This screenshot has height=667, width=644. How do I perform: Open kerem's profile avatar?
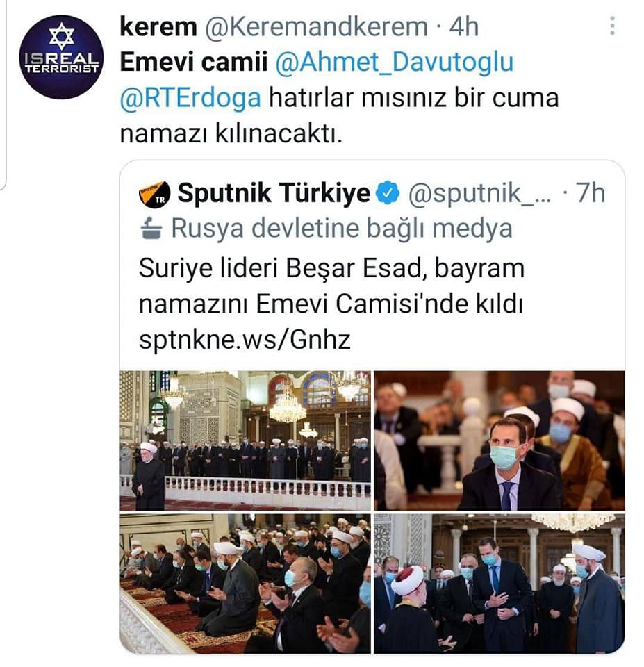point(62,57)
